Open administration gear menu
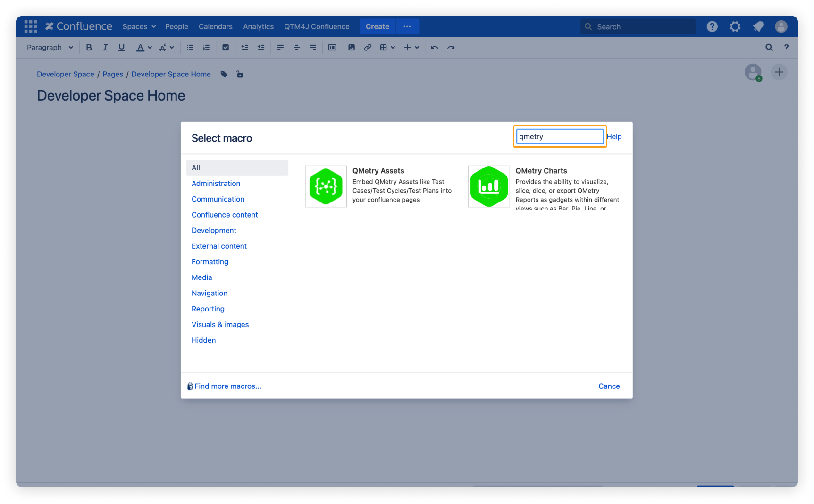The image size is (814, 504). tap(735, 26)
